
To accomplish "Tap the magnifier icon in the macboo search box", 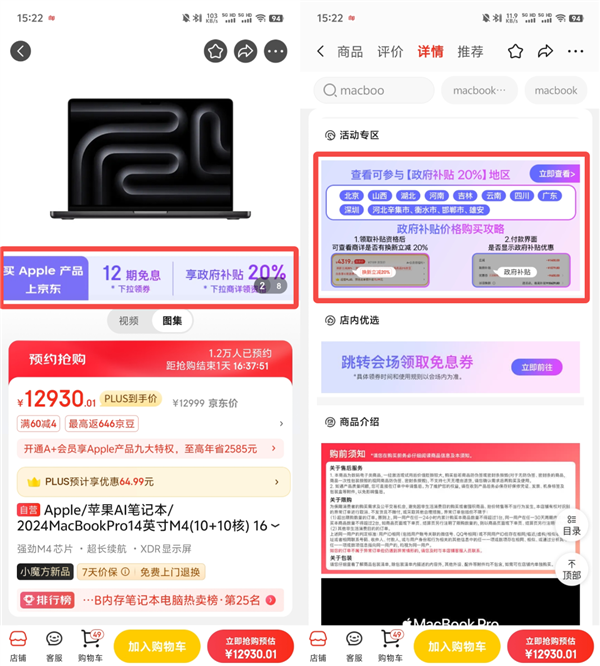I will point(329,90).
